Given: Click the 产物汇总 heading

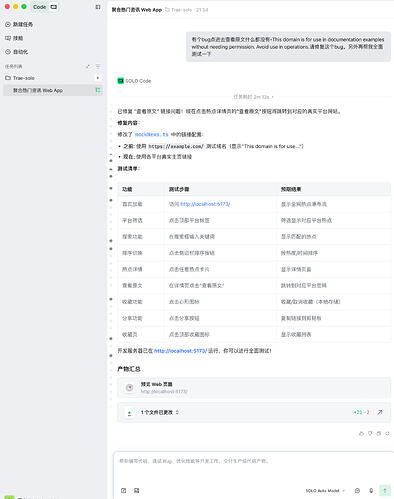Looking at the screenshot, I should (x=129, y=369).
